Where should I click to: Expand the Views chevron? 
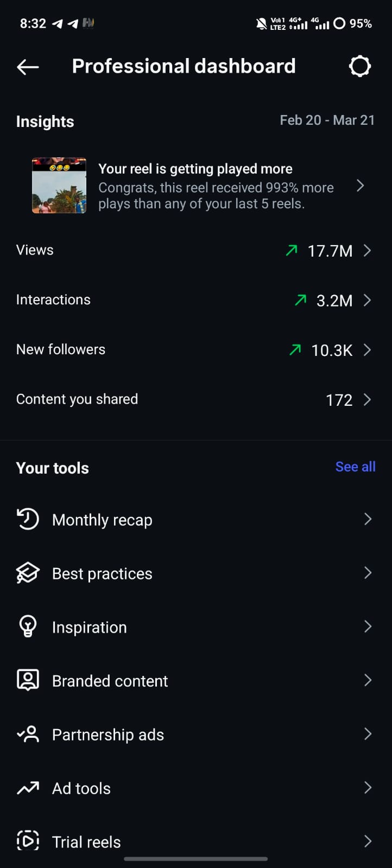click(368, 250)
